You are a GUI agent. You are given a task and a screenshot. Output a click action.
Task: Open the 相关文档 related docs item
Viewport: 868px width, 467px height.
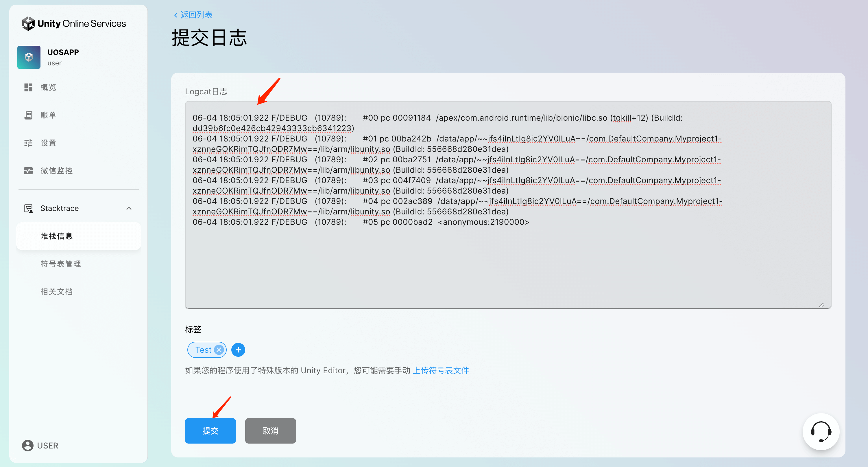pyautogui.click(x=57, y=292)
